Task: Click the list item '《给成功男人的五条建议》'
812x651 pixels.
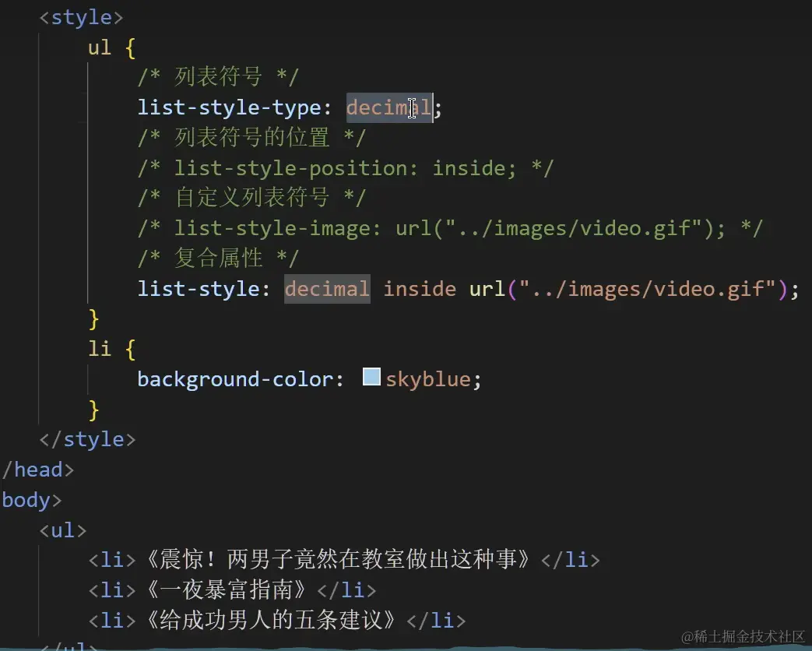Action: click(270, 620)
